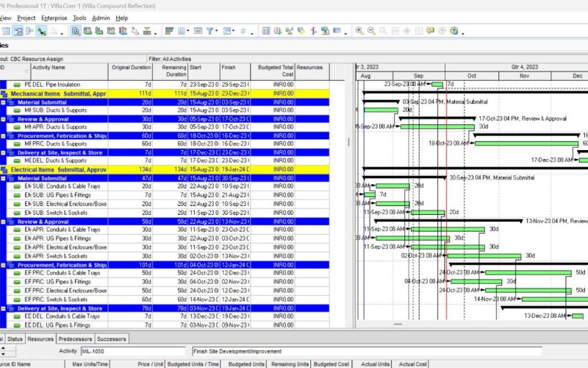Show the Resource Usage Spreadsheet
588x368 pixels.
click(111, 31)
